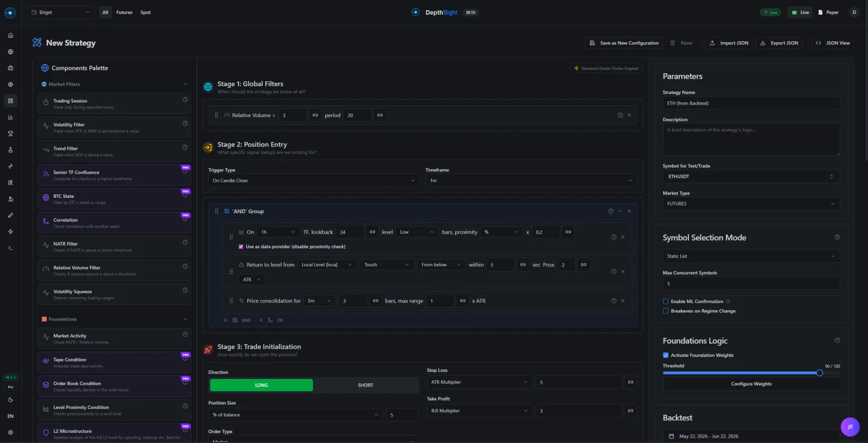Open the flask icon in left sidebar

pyautogui.click(x=10, y=150)
